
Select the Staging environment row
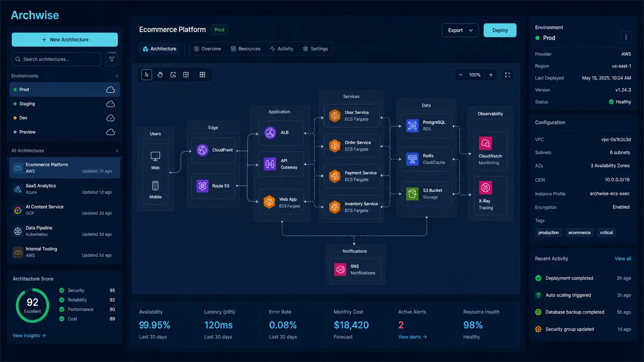65,104
